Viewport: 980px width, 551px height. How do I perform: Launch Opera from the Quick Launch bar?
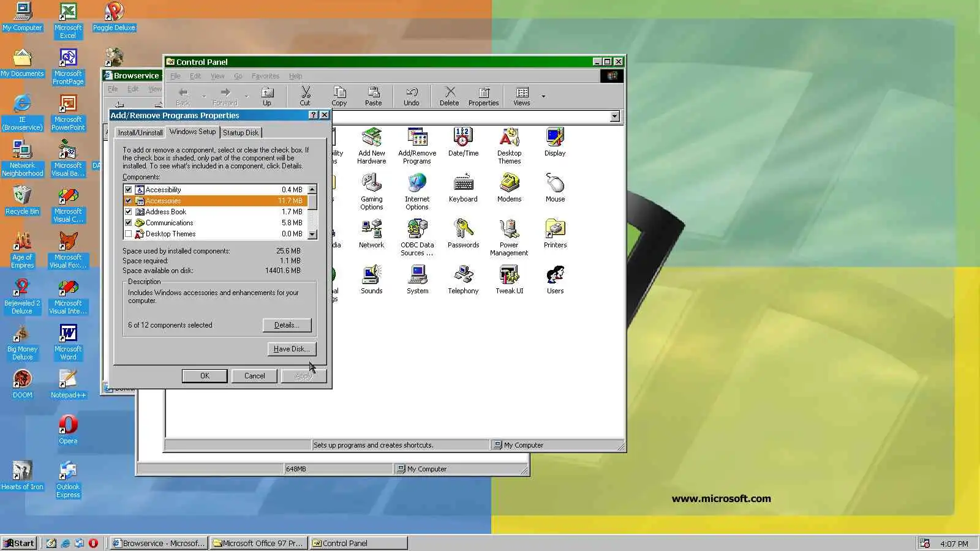[93, 543]
